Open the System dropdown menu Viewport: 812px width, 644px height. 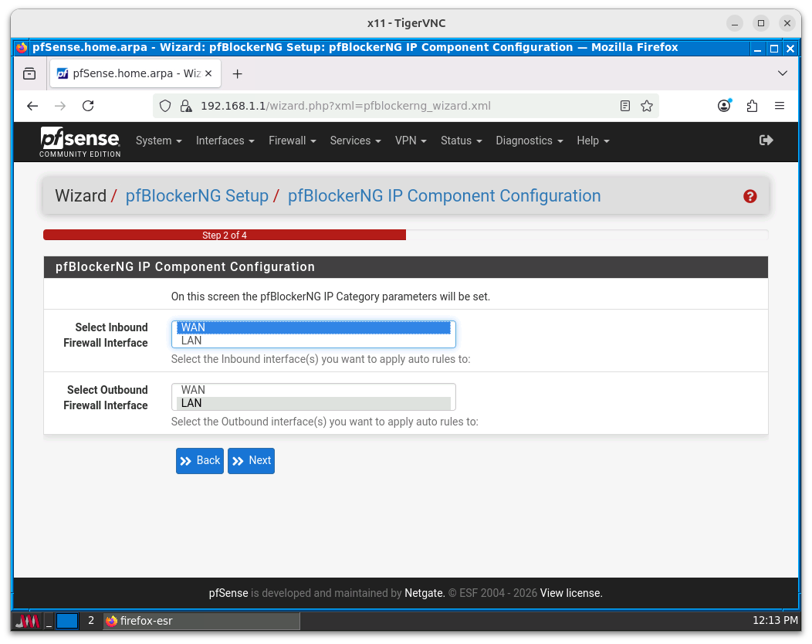[158, 141]
